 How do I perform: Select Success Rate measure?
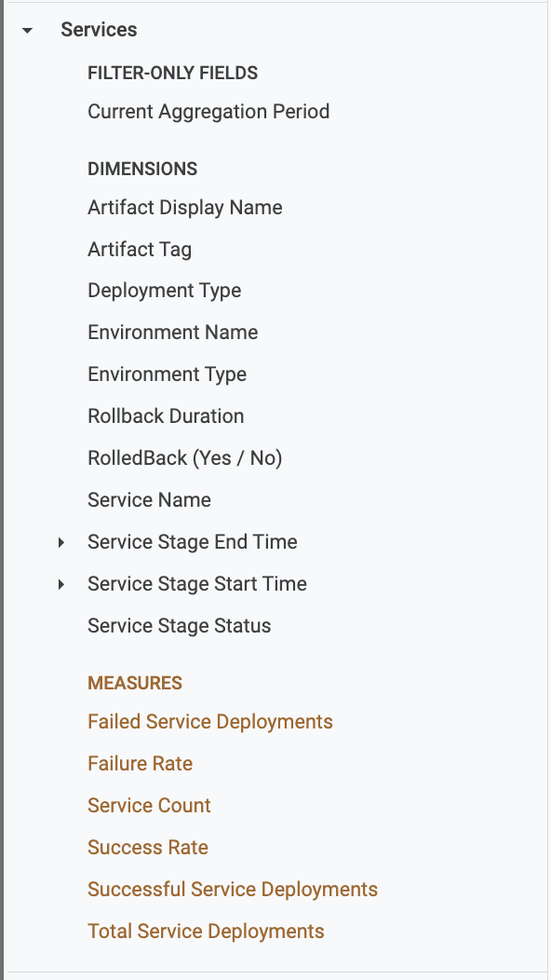[x=148, y=848]
